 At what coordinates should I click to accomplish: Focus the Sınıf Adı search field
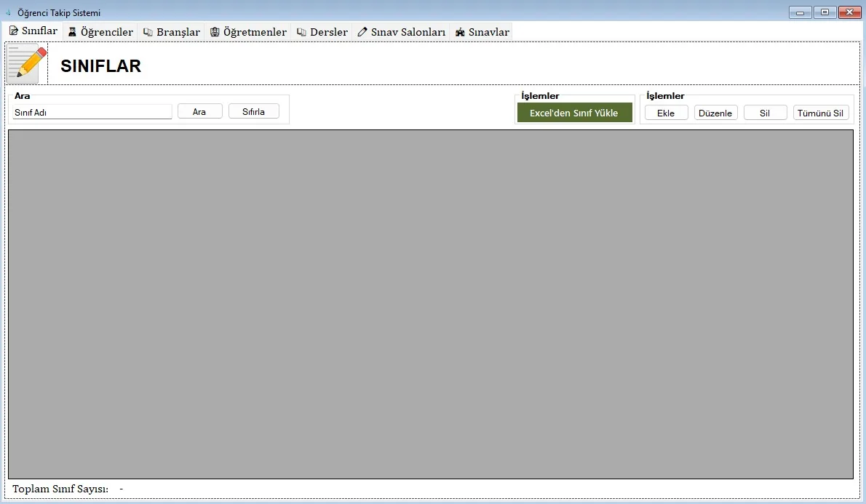click(92, 112)
